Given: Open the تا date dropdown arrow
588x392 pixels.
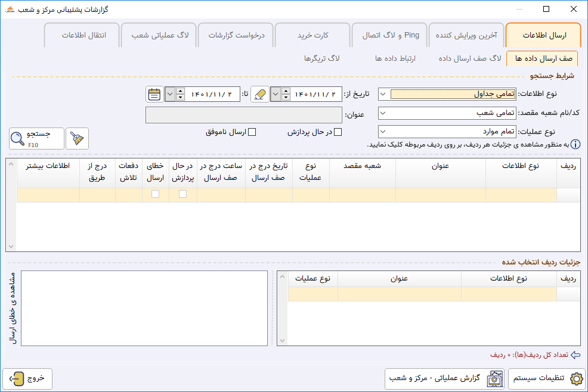Looking at the screenshot, I should coord(170,94).
